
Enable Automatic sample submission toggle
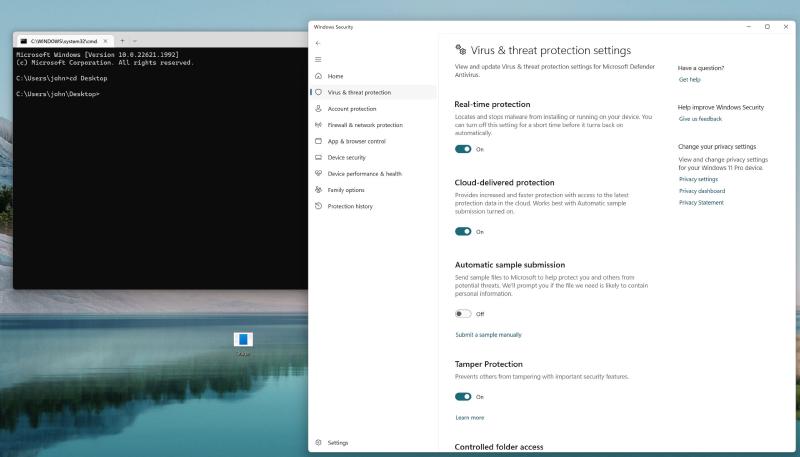(463, 314)
